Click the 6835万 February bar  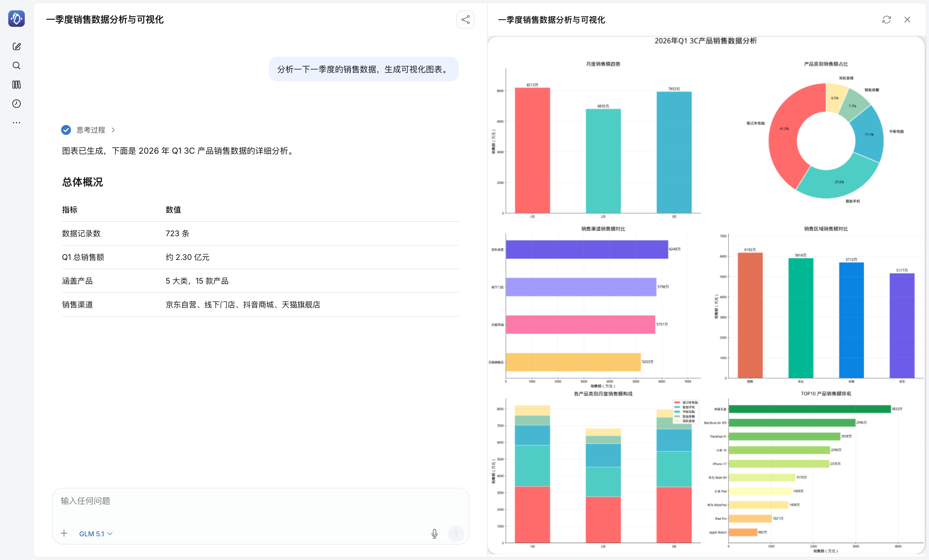[x=603, y=161]
